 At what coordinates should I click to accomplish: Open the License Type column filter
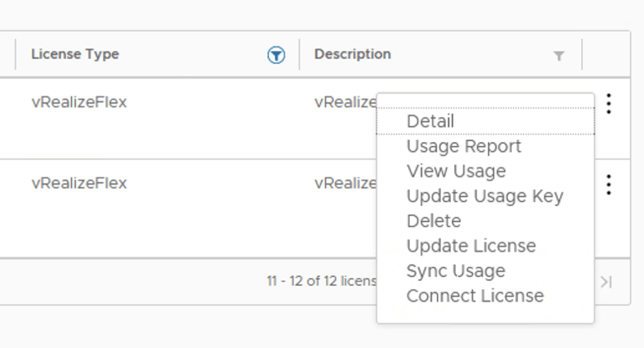pyautogui.click(x=275, y=55)
